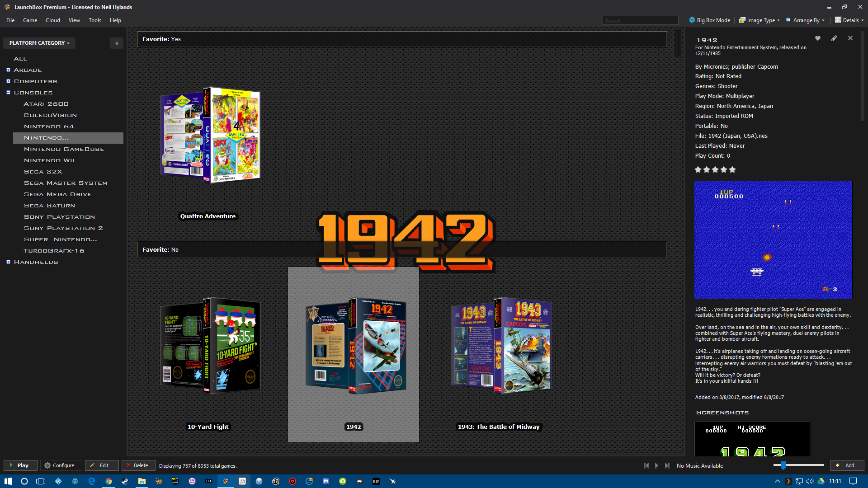Click the previous track music button
This screenshot has width=868, height=488.
[646, 465]
